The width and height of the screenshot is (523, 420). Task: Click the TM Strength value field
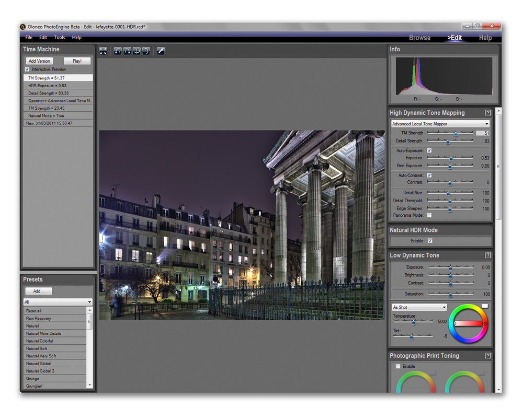tap(483, 133)
